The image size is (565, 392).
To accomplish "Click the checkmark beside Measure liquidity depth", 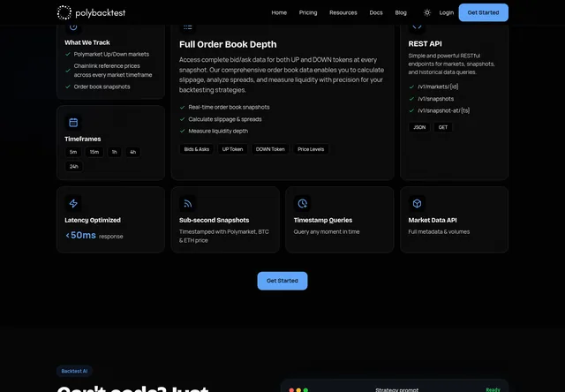I will coord(183,132).
